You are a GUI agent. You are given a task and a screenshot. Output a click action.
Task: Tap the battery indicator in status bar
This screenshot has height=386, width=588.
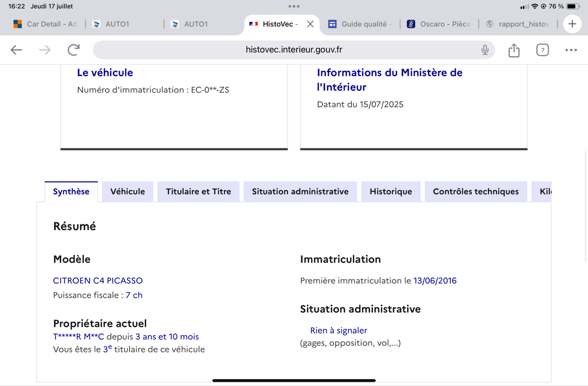coord(573,6)
